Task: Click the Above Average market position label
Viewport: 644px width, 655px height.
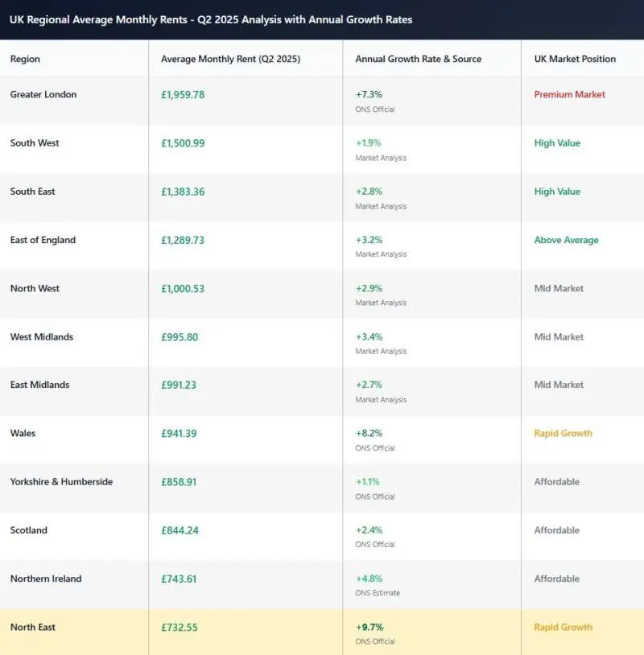Action: coord(566,240)
